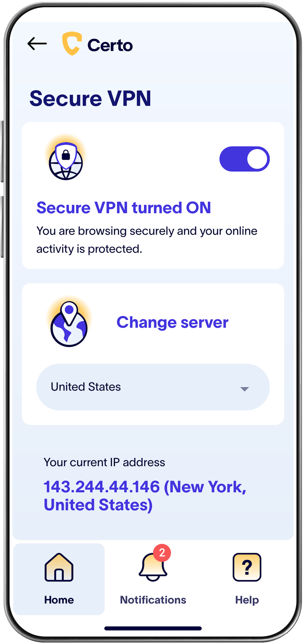306x644 pixels.
Task: Tap the bottom home indicator bar
Action: [x=153, y=628]
